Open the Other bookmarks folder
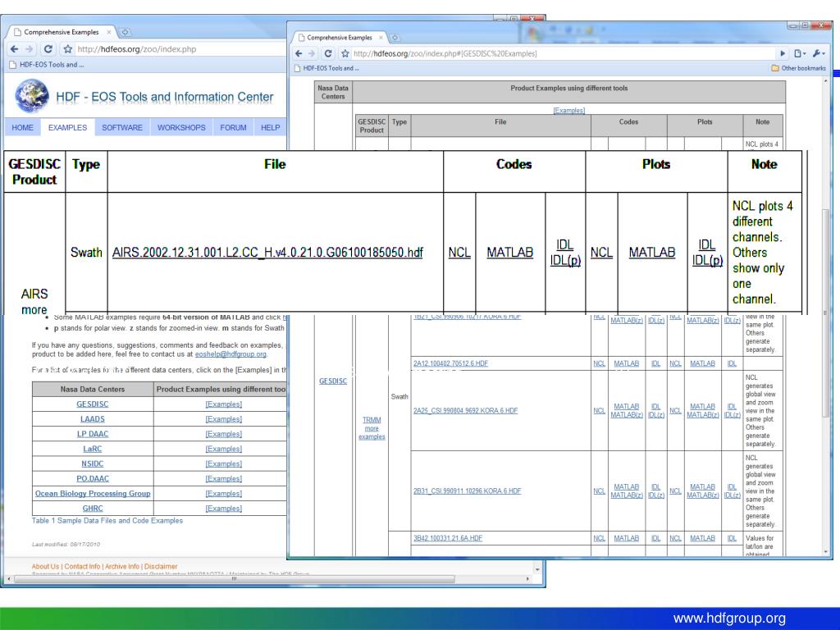840x630 pixels. point(798,68)
